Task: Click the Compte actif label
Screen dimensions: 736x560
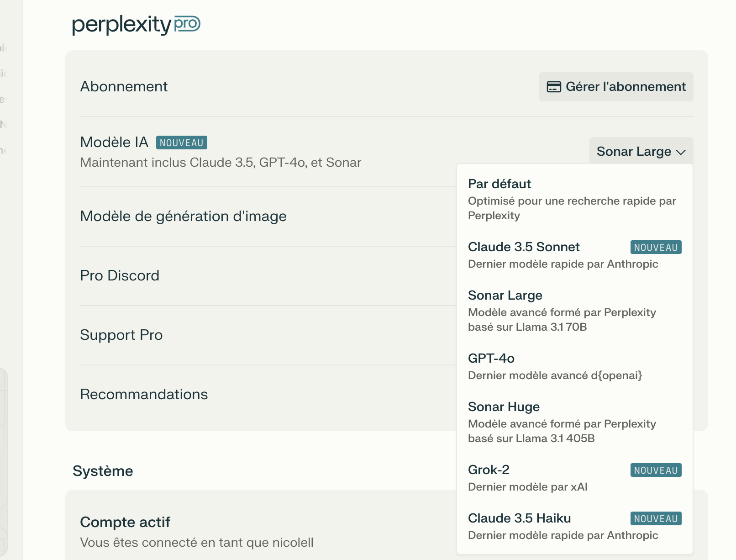Action: click(125, 522)
